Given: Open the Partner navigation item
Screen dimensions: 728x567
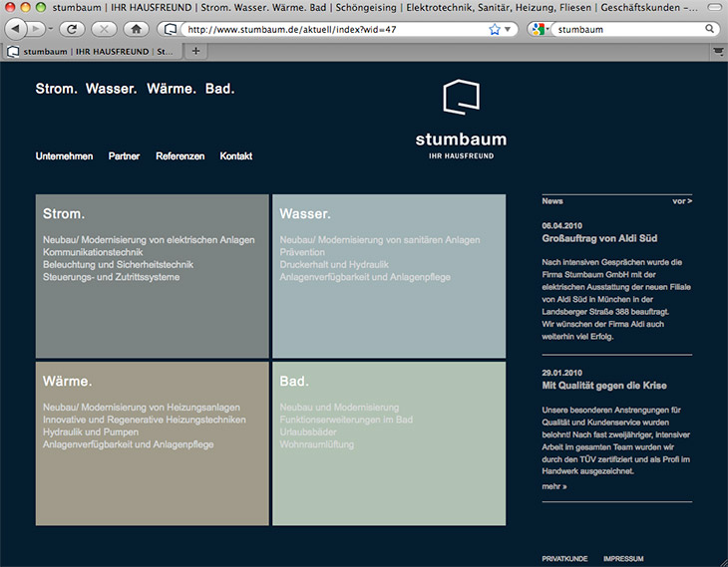Looking at the screenshot, I should pyautogui.click(x=124, y=156).
